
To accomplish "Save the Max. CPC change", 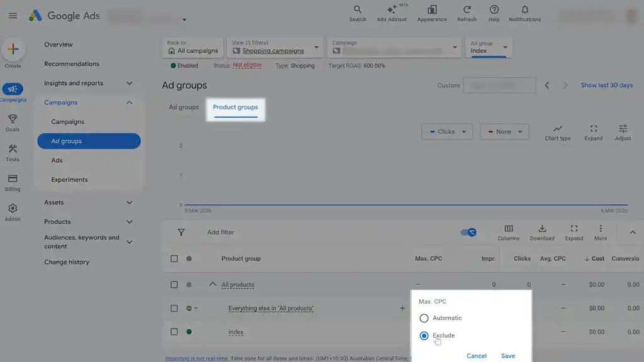I will pyautogui.click(x=508, y=356).
